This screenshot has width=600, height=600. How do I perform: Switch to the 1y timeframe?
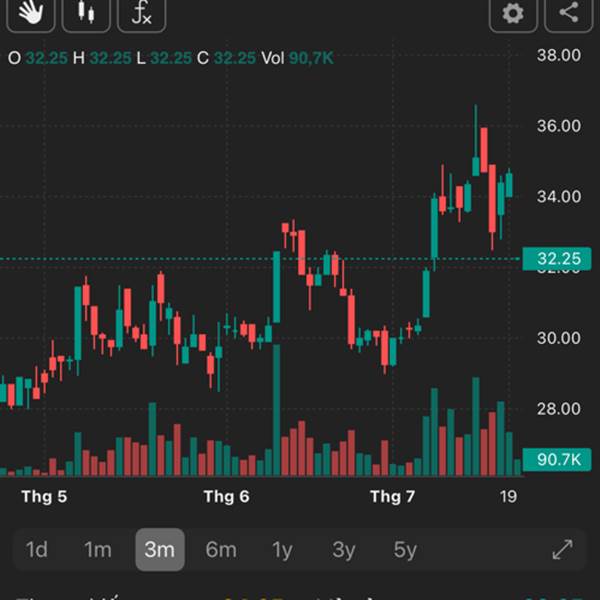[282, 549]
